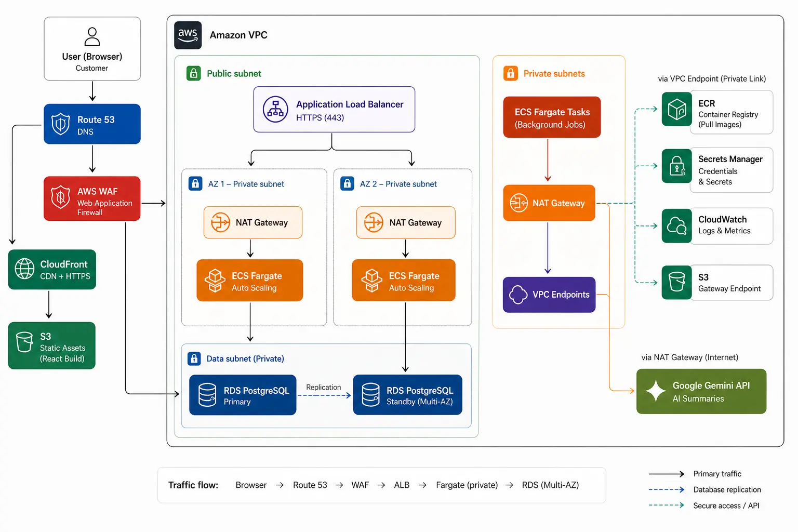The height and width of the screenshot is (532, 798).
Task: Select the Database replication legend entry
Action: [x=705, y=490]
